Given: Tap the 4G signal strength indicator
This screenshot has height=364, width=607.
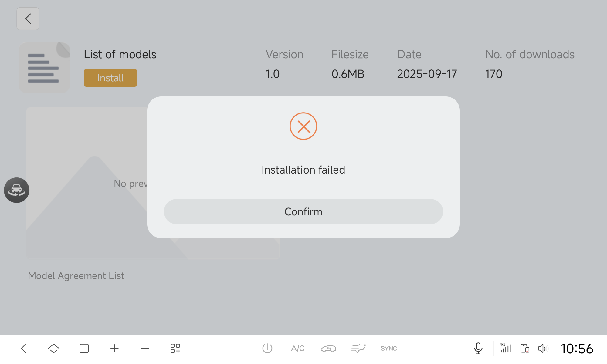Looking at the screenshot, I should pyautogui.click(x=505, y=348).
